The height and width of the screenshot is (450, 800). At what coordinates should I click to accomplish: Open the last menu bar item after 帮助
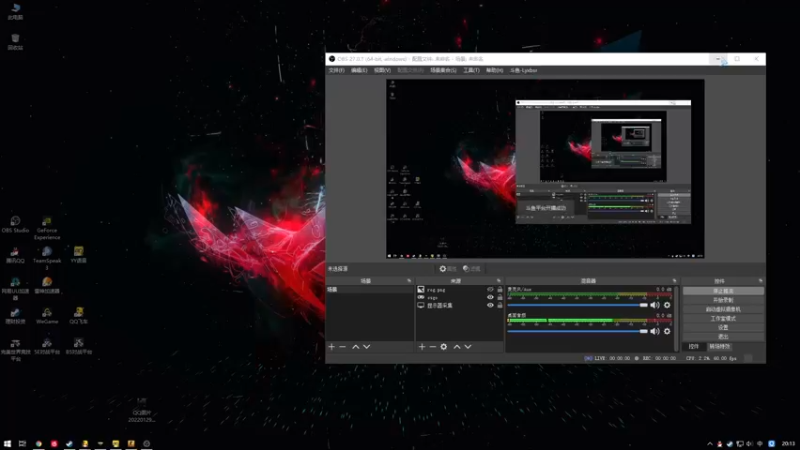tap(523, 70)
